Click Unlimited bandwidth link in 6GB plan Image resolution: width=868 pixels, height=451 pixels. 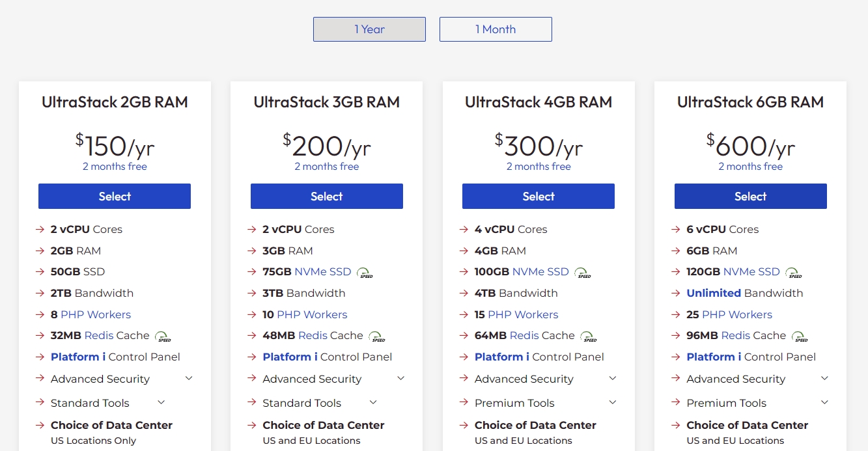pos(714,293)
